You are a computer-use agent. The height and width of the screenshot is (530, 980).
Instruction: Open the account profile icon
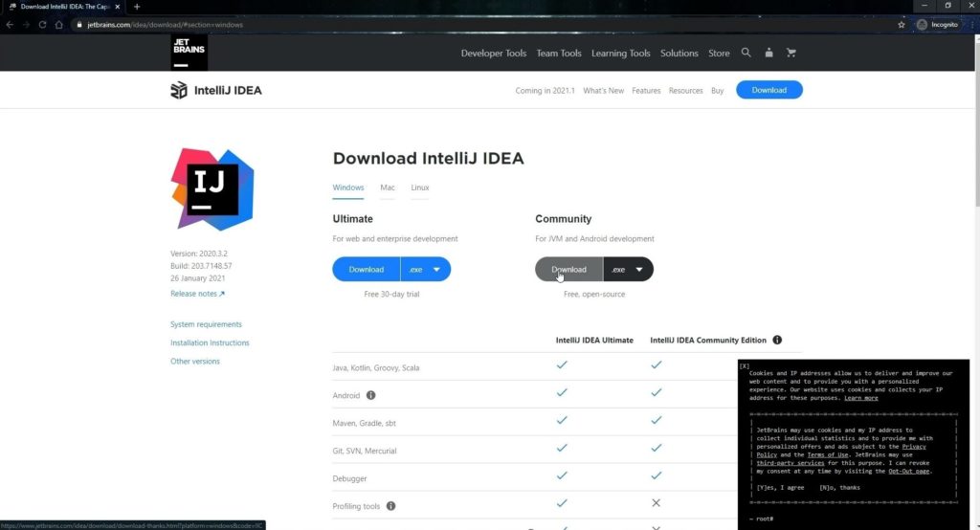[768, 53]
